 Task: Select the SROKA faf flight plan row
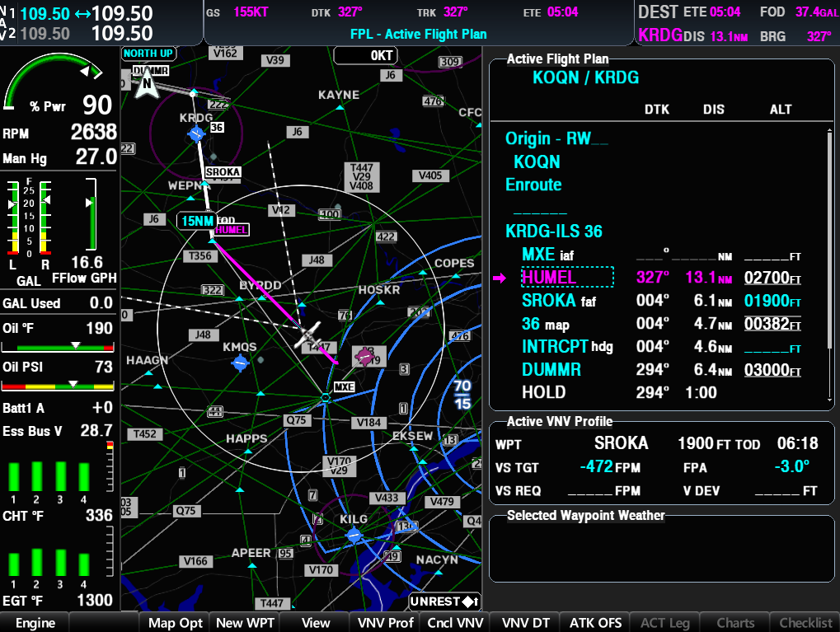[x=659, y=301]
